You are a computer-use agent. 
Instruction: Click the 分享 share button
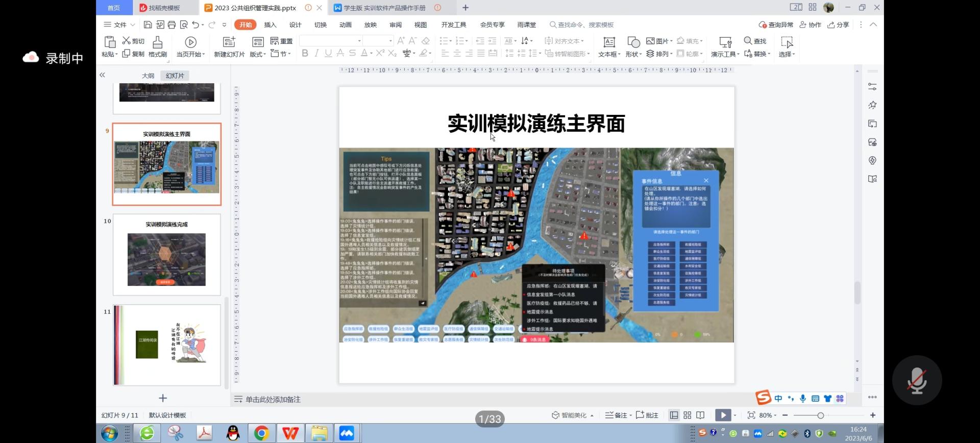pos(838,24)
